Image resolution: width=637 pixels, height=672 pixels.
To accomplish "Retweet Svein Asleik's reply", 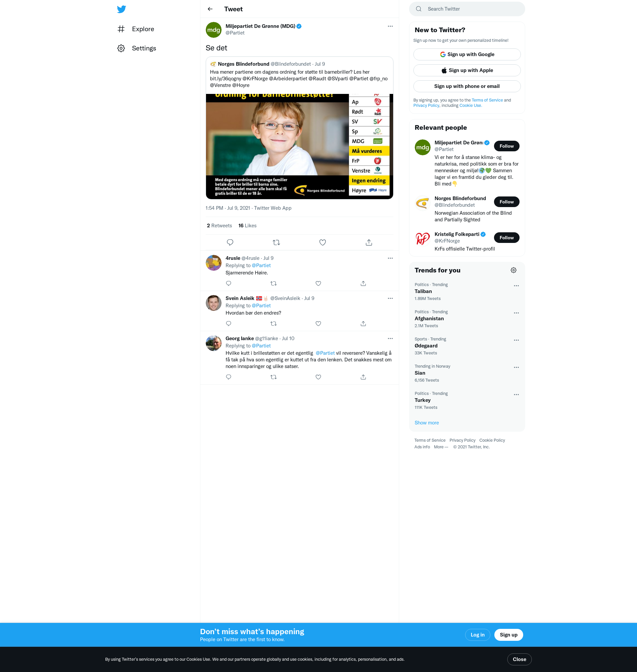I will tap(273, 324).
